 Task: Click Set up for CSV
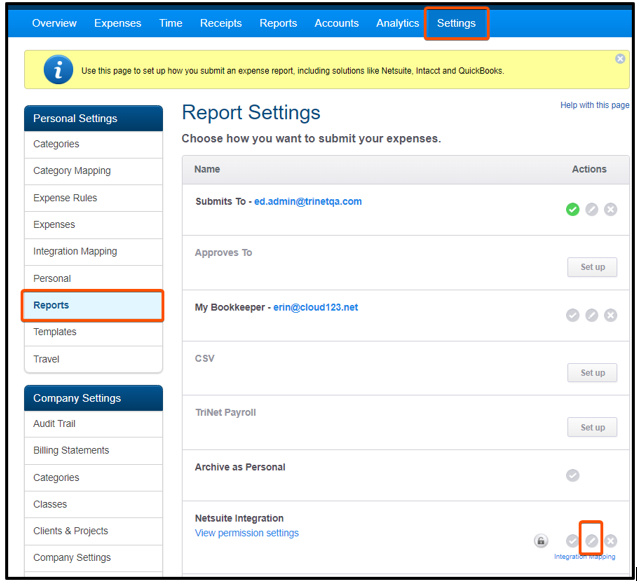592,373
